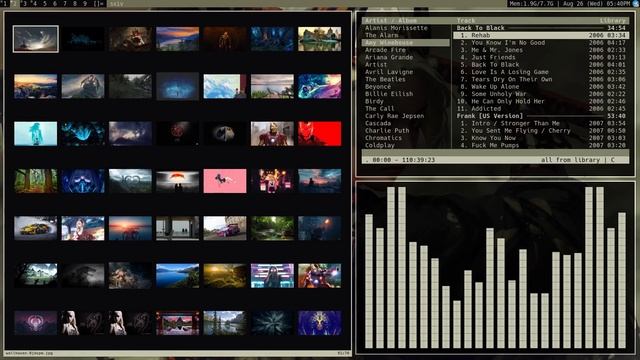Switch to workspace tag 5
The image size is (640, 360).
click(x=45, y=3)
